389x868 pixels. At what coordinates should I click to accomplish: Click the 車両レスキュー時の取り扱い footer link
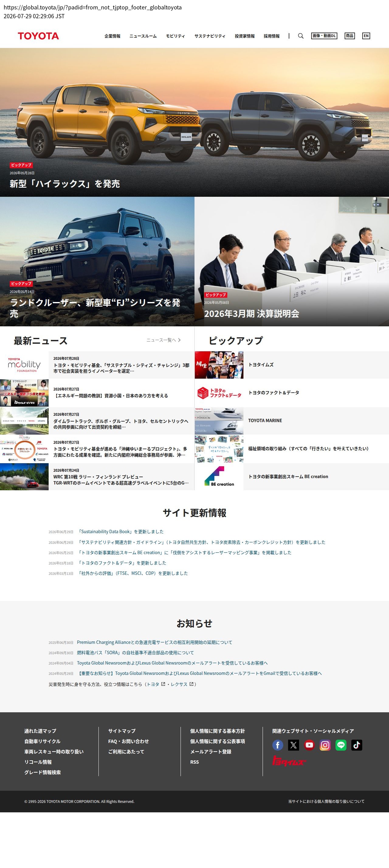[x=54, y=752]
